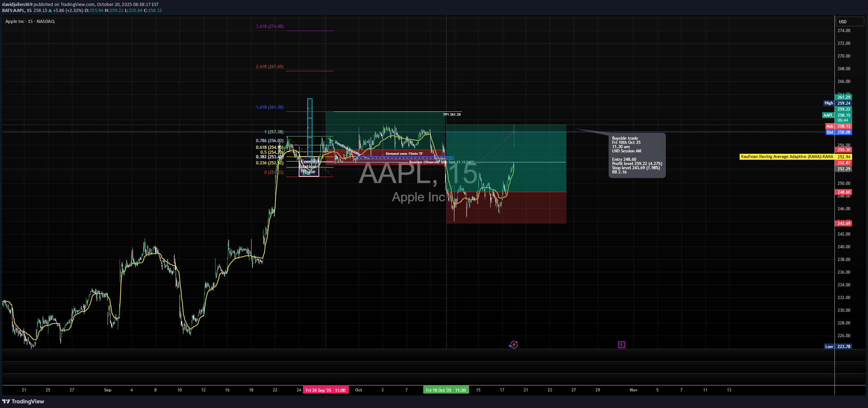This screenshot has width=868, height=408.
Task: Click the lightning bolt event icon
Action: 514,345
